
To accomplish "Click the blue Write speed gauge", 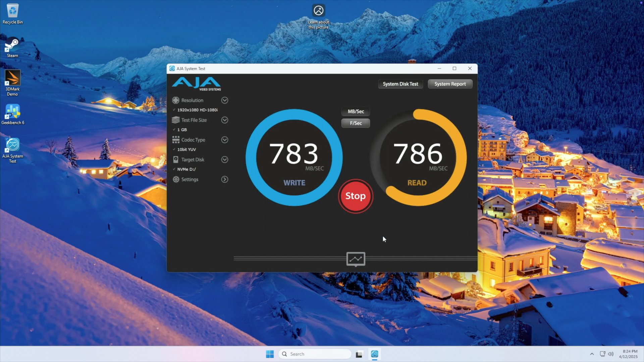I will pyautogui.click(x=294, y=158).
